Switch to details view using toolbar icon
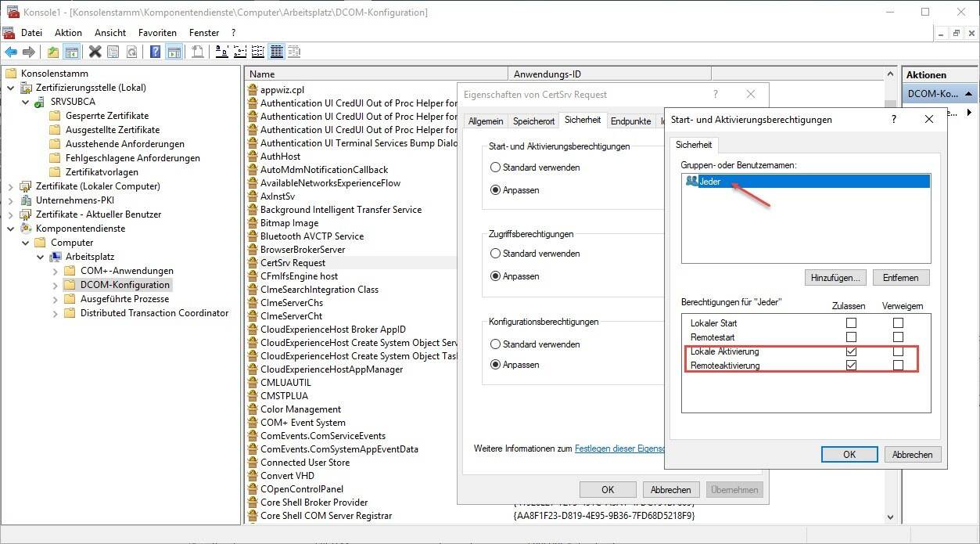Image resolution: width=980 pixels, height=544 pixels. tap(276, 52)
